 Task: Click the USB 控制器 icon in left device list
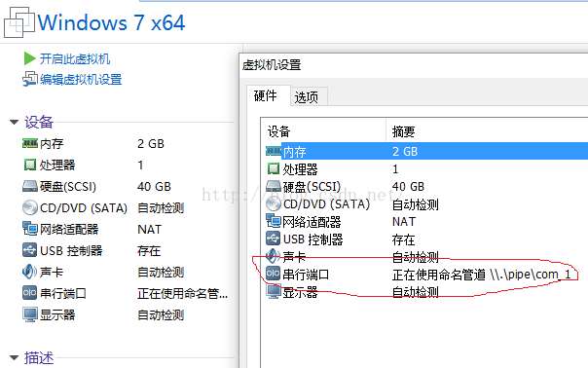tap(30, 250)
